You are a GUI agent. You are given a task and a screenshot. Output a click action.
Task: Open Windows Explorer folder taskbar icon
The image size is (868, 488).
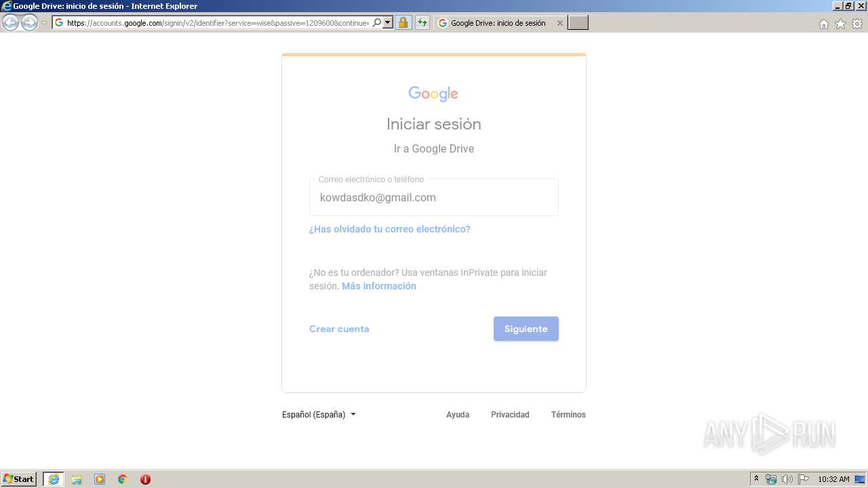pyautogui.click(x=77, y=479)
